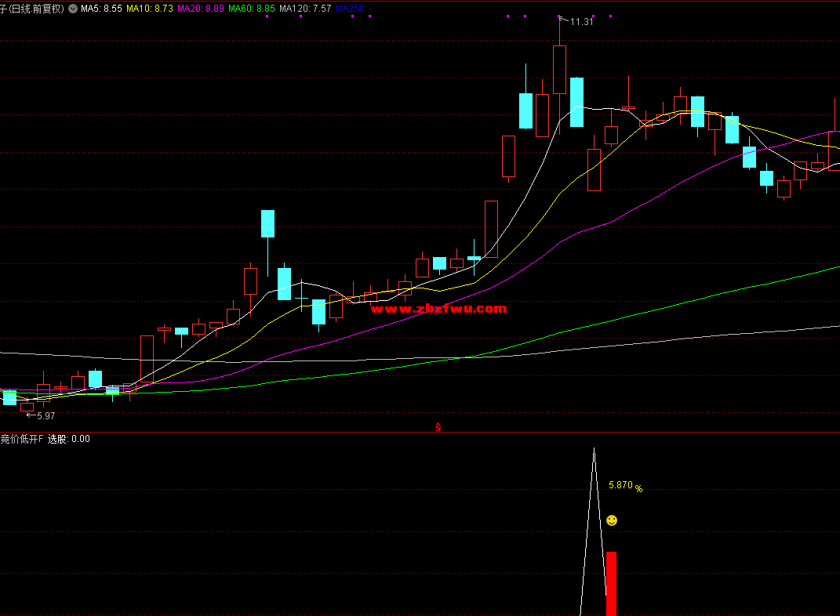Select the candlestick marked with the 5.97 low
This screenshot has width=840, height=616.
coord(27,406)
